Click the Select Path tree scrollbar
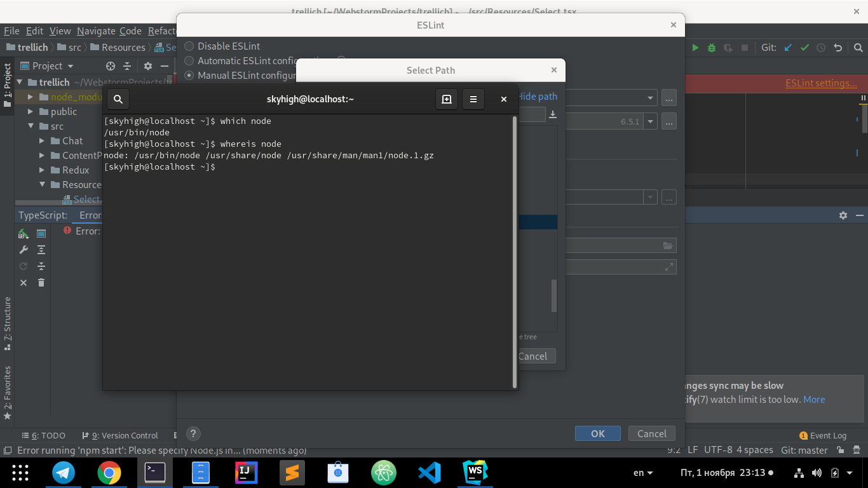This screenshot has height=488, width=868. pyautogui.click(x=553, y=295)
